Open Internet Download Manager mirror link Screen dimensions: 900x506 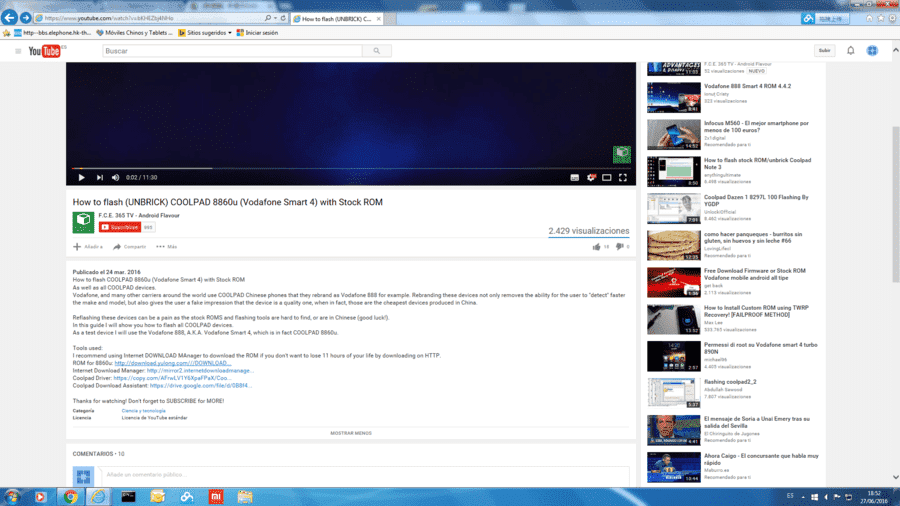pos(200,371)
